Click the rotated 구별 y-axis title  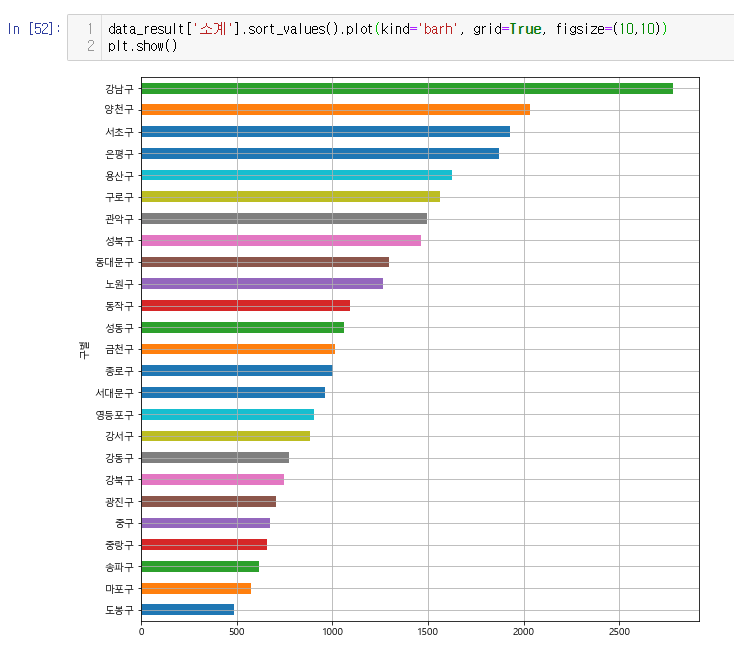coord(85,349)
